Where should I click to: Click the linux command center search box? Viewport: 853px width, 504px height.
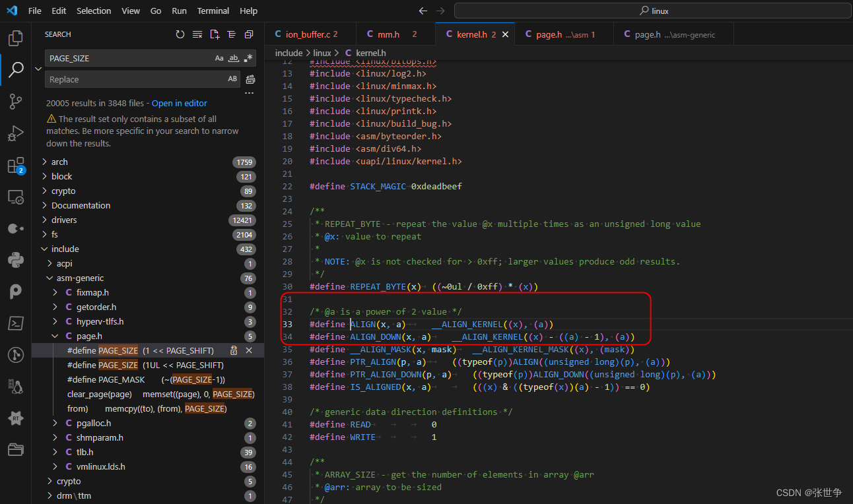[x=652, y=11]
